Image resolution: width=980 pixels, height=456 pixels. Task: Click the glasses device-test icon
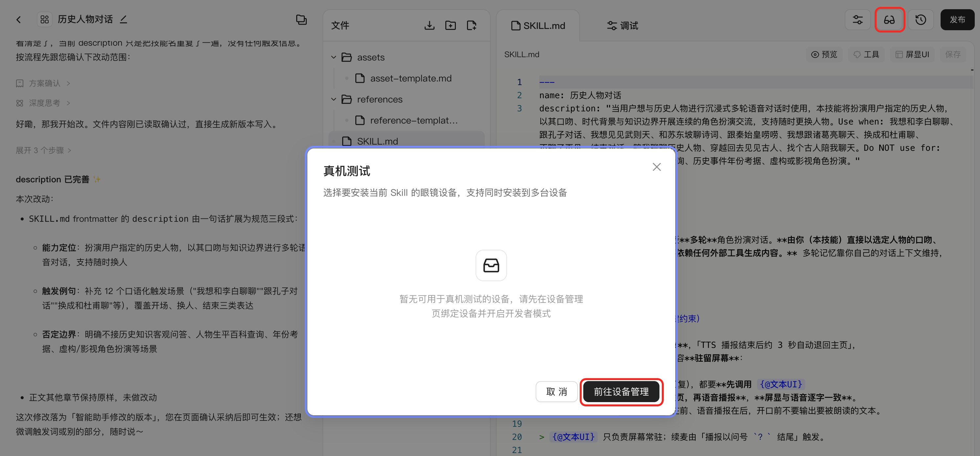(889, 20)
